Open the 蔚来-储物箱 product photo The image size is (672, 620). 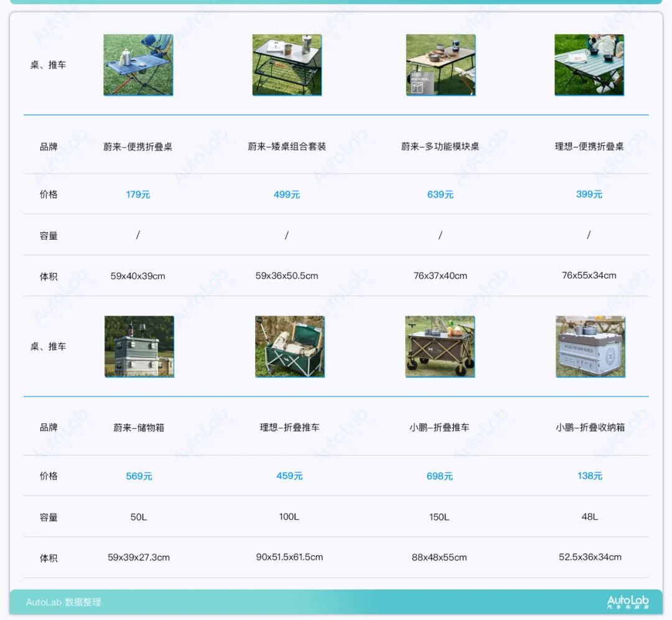click(x=139, y=347)
